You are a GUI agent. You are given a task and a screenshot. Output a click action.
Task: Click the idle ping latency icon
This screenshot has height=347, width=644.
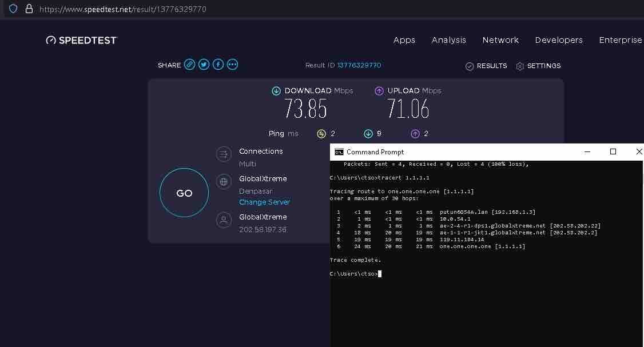321,134
